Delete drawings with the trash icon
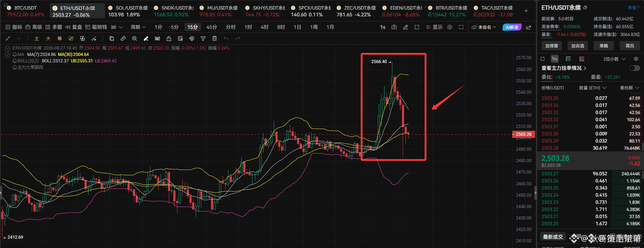This screenshot has height=248, width=644. tap(215, 38)
